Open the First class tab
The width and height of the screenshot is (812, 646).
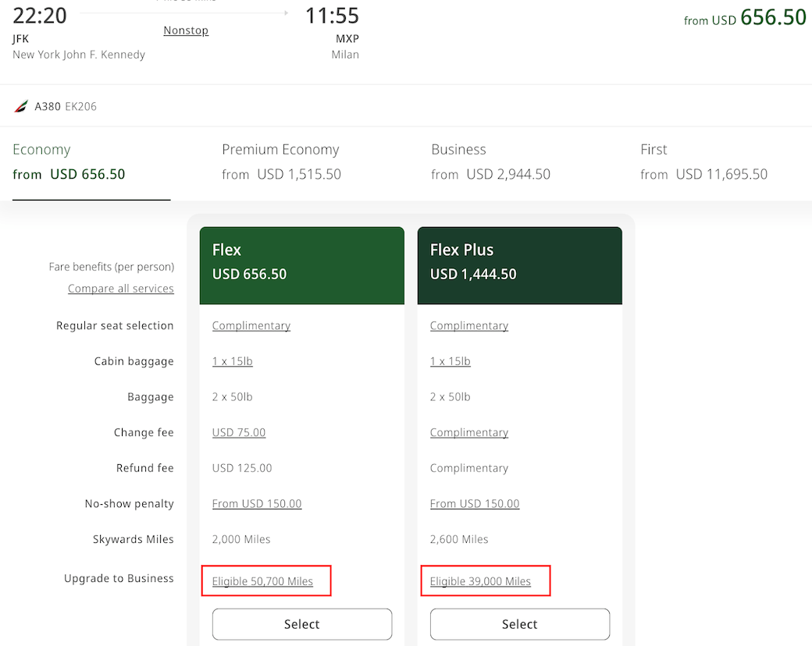[x=703, y=161]
